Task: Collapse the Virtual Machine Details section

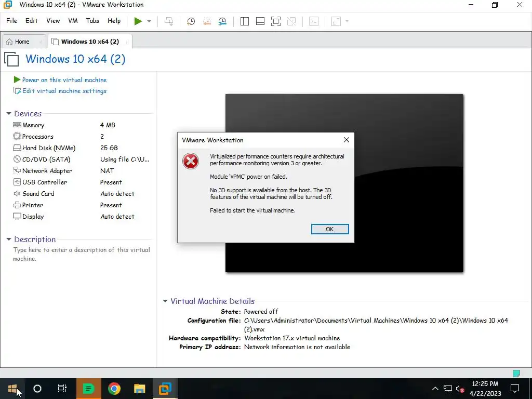Action: pos(165,301)
